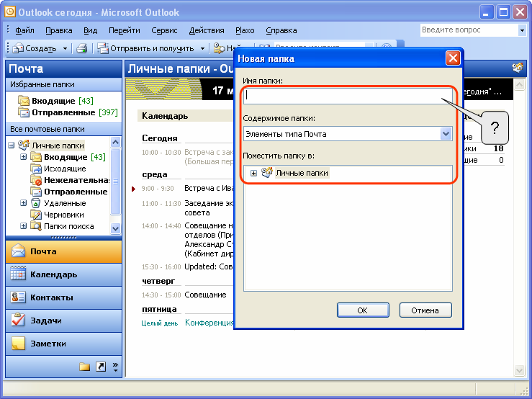
Task: Select Входящие in Избранные папки
Action: 55,101
